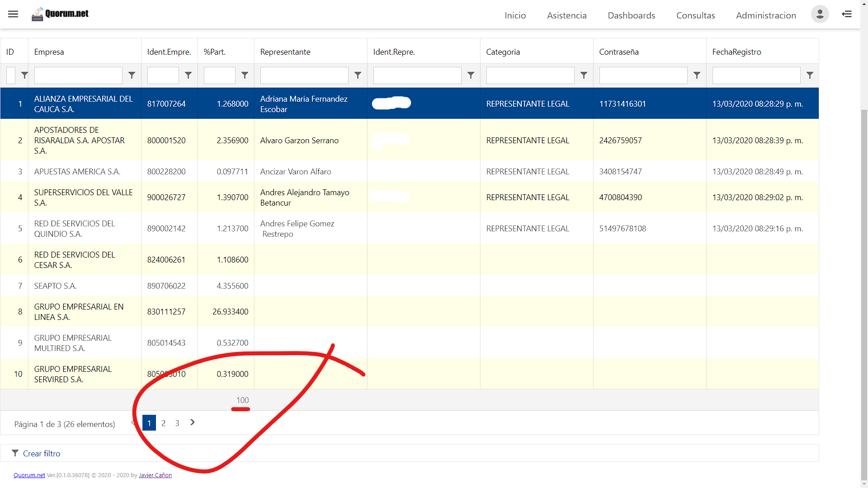Screen dimensions: 868x488
Task: Open the Empresa column filter icon
Action: click(x=132, y=75)
